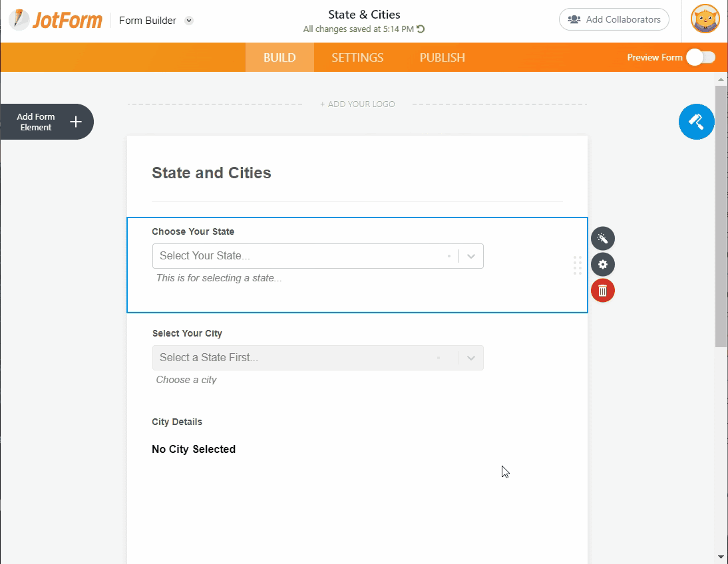The image size is (728, 564).
Task: Open field properties with the gear icon
Action: 602,265
